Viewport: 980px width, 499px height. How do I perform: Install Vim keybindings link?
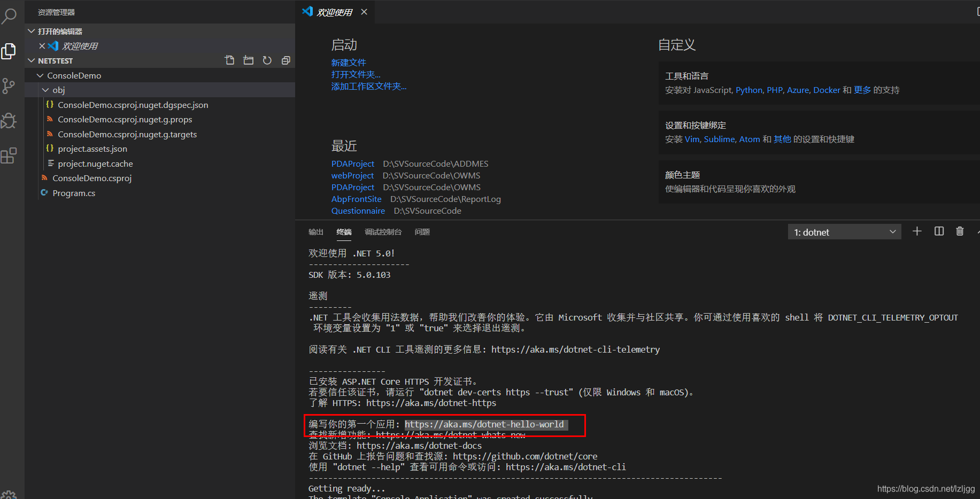692,139
